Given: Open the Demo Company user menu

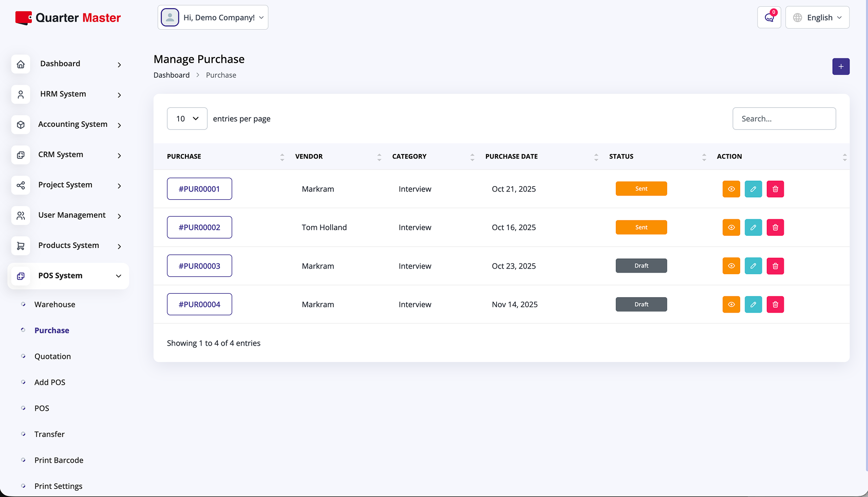Looking at the screenshot, I should (x=213, y=17).
